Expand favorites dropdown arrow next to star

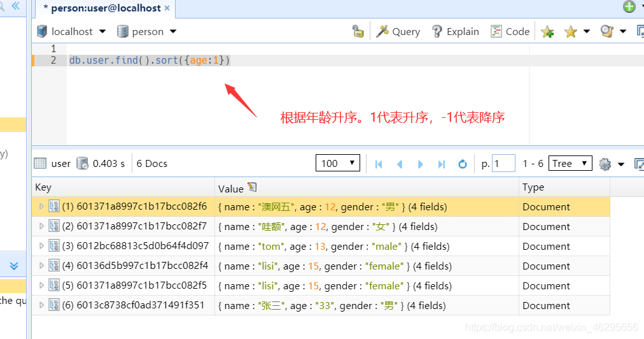tap(587, 31)
